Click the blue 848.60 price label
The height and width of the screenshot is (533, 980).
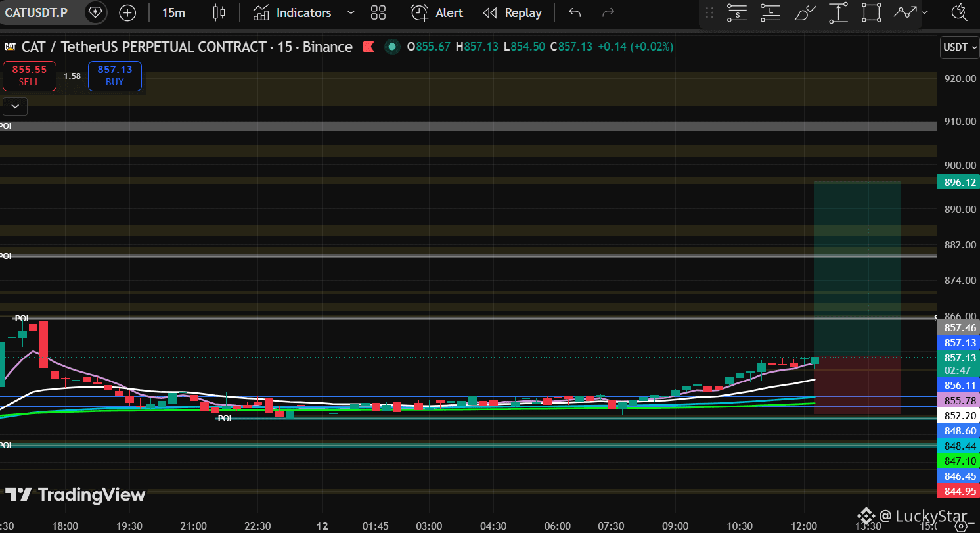pyautogui.click(x=960, y=430)
